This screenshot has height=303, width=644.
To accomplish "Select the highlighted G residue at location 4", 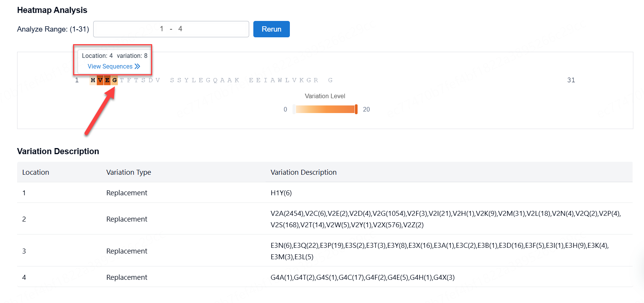I will click(114, 80).
